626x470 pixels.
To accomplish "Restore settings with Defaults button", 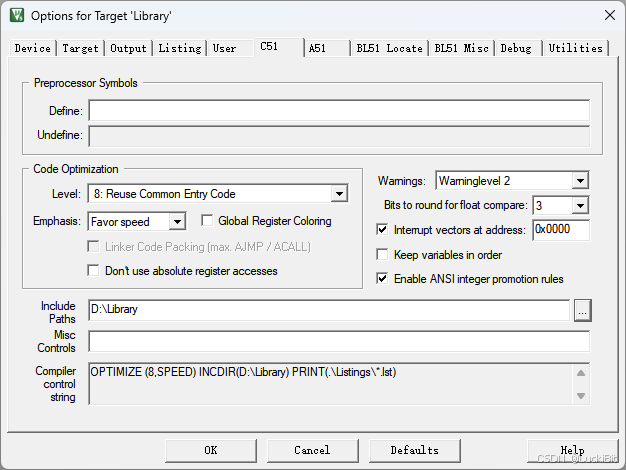I will coord(415,451).
